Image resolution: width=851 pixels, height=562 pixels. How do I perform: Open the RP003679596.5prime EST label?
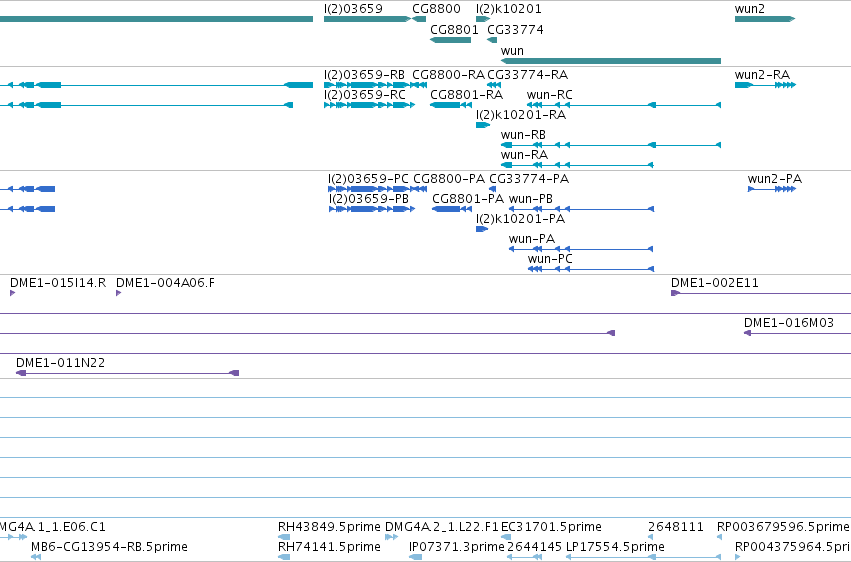tap(783, 527)
